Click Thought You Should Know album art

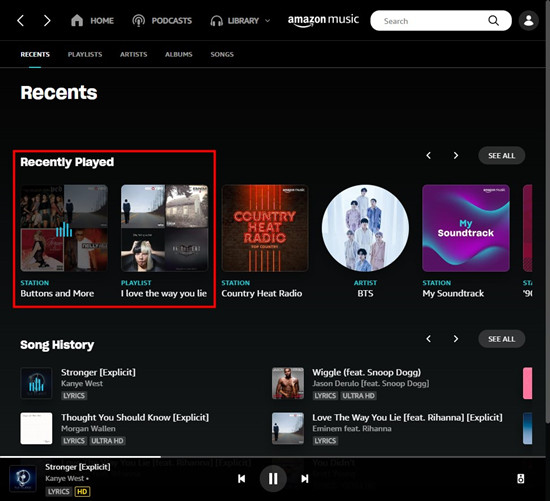(36, 428)
